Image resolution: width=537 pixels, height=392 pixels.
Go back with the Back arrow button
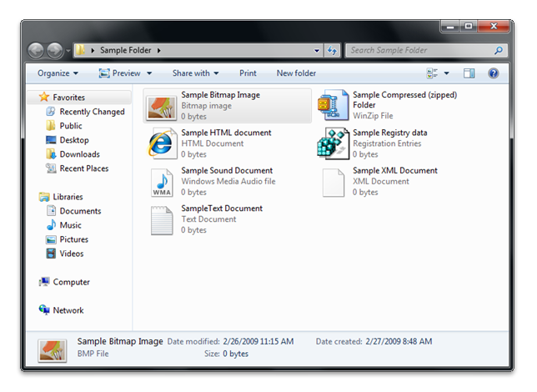point(36,51)
